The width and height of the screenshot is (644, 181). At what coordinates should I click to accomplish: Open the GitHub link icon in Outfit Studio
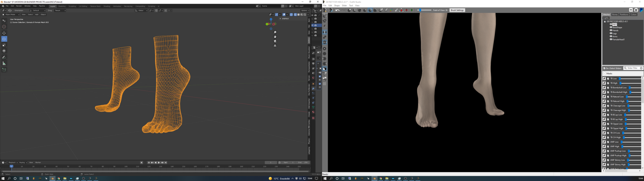click(636, 10)
